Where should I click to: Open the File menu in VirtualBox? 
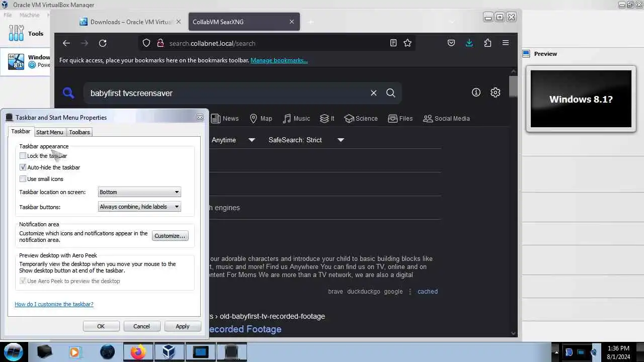click(x=8, y=15)
